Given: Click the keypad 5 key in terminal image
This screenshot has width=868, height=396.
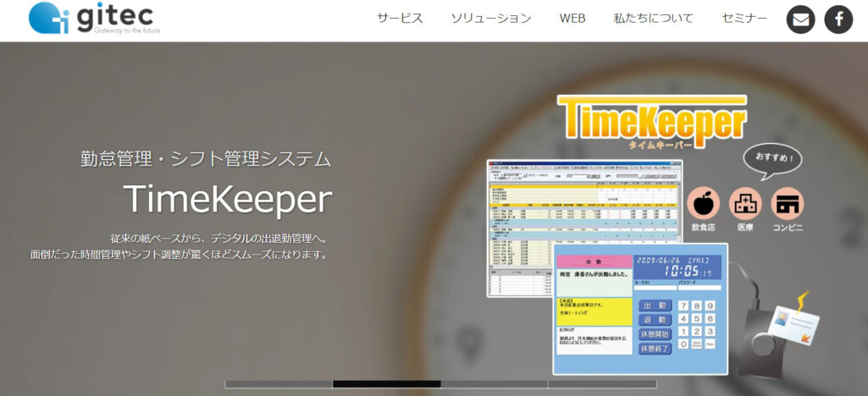Looking at the screenshot, I should (697, 318).
